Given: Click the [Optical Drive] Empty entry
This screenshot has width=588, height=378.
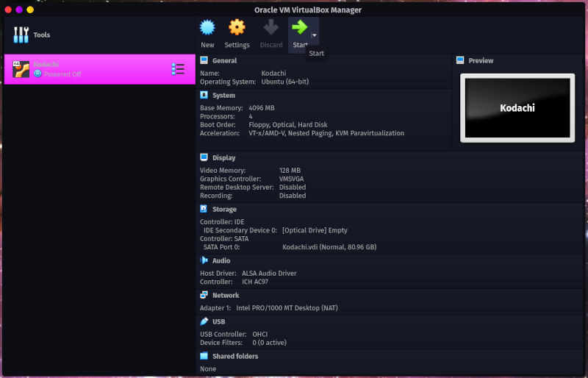Looking at the screenshot, I should (315, 230).
